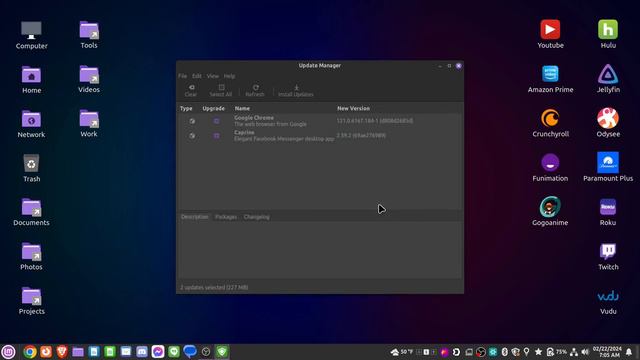Viewport: 640px width, 360px height.
Task: Switch to the Description tab
Action: [x=195, y=217]
